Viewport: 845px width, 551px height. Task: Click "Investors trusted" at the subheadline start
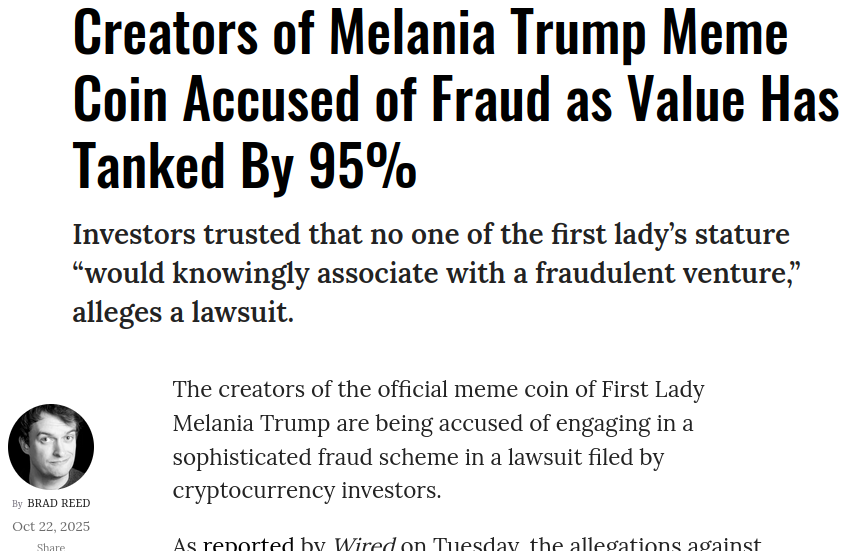186,234
